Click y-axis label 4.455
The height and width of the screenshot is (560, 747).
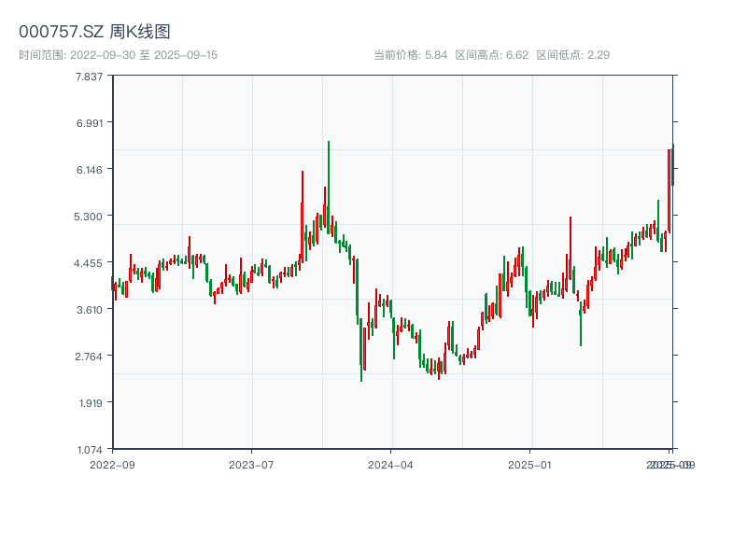[x=88, y=263]
